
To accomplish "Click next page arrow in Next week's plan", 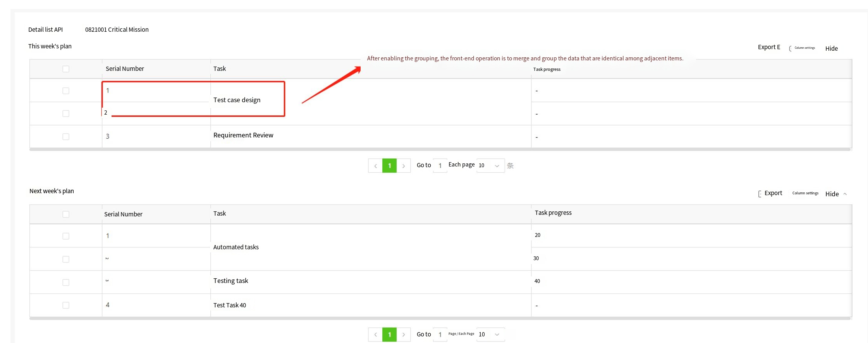I will coord(404,334).
